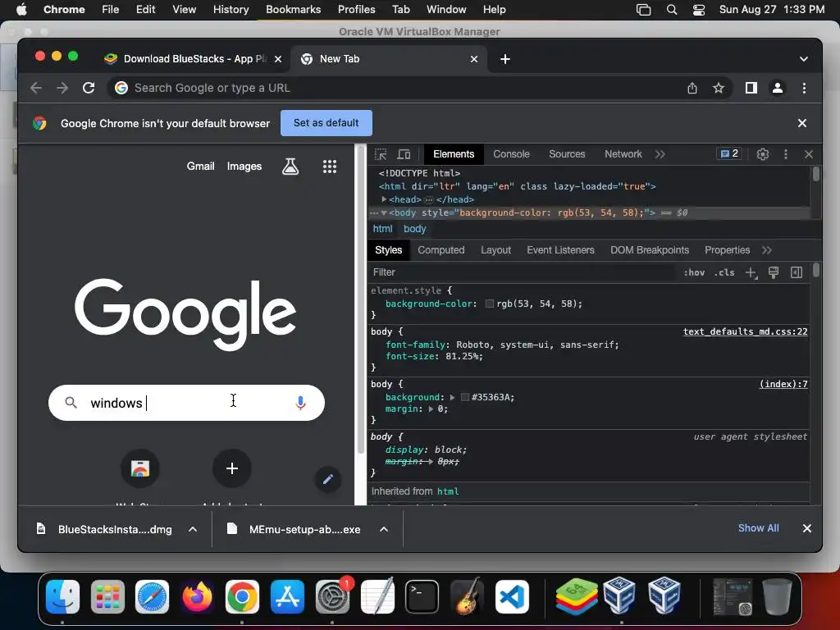Open the Bookmarks menu in menu bar
The height and width of the screenshot is (630, 840).
[293, 10]
